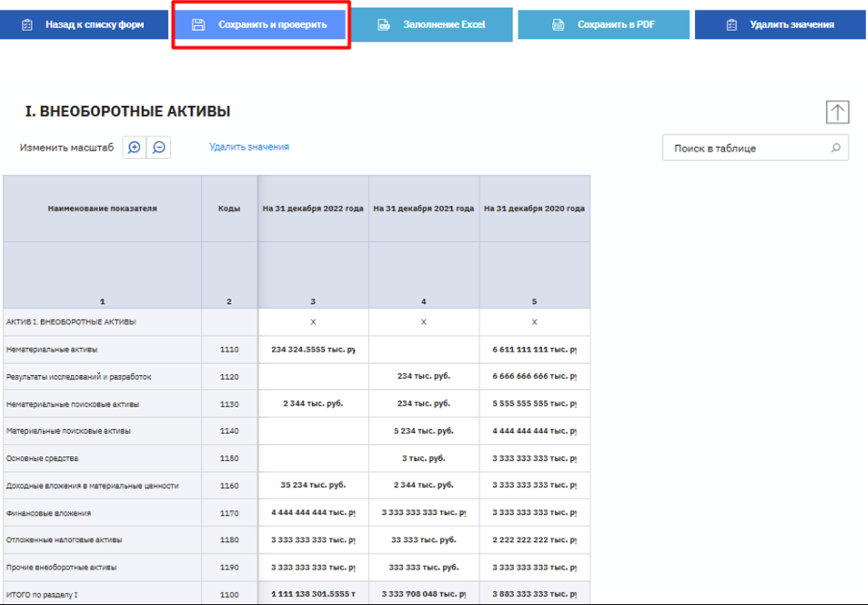Click the search magnifier icon in table search
This screenshot has width=868, height=605.
point(834,148)
